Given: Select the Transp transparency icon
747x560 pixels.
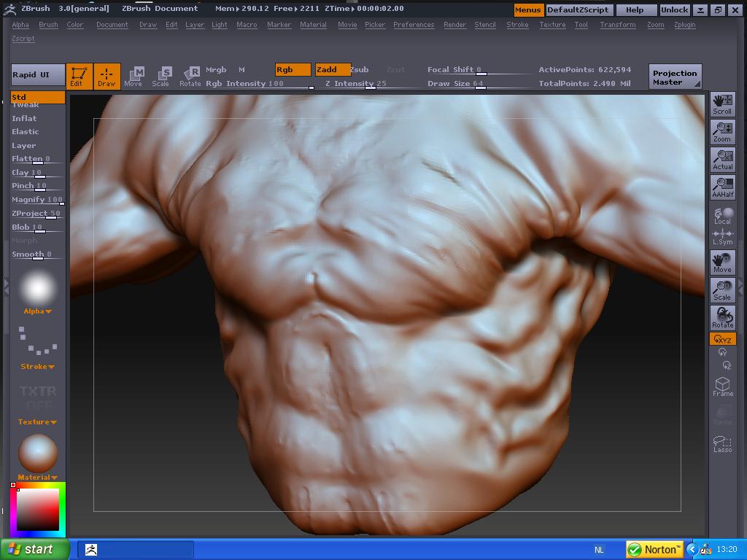Looking at the screenshot, I should tap(723, 415).
